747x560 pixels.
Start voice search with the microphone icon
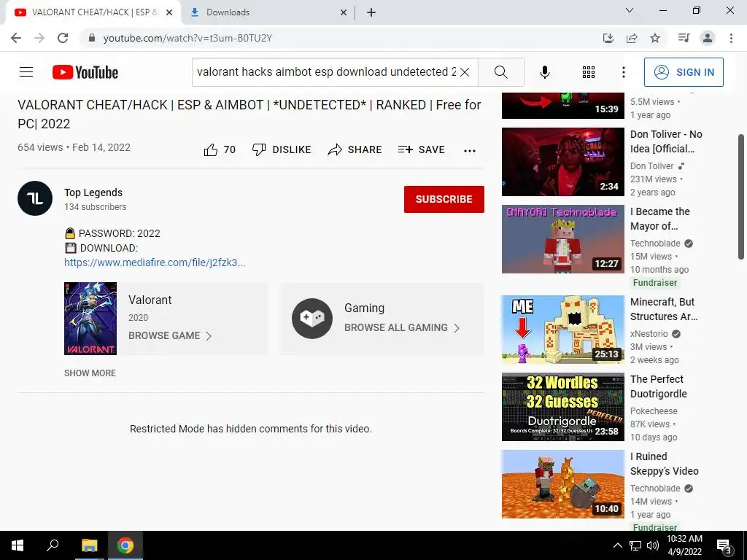[544, 72]
